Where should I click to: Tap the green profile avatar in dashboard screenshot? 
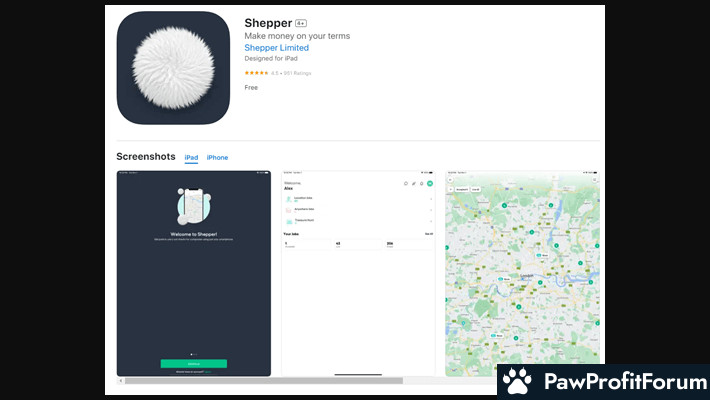pyautogui.click(x=430, y=184)
